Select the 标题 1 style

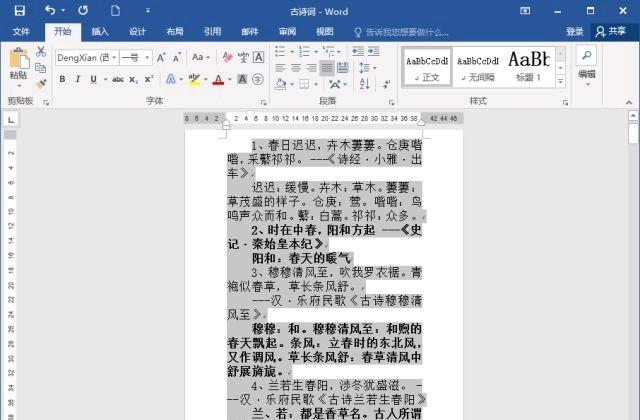(x=529, y=67)
